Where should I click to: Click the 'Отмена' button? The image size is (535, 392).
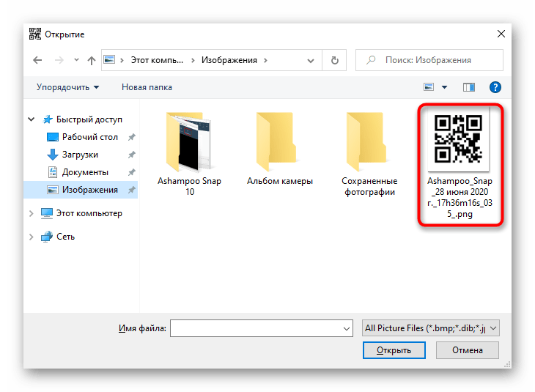click(467, 350)
